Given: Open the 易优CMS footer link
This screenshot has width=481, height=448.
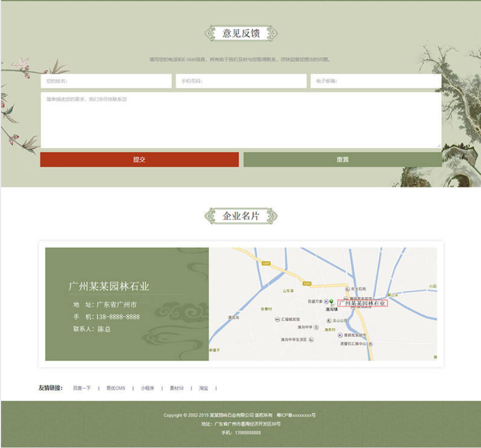Looking at the screenshot, I should point(116,389).
